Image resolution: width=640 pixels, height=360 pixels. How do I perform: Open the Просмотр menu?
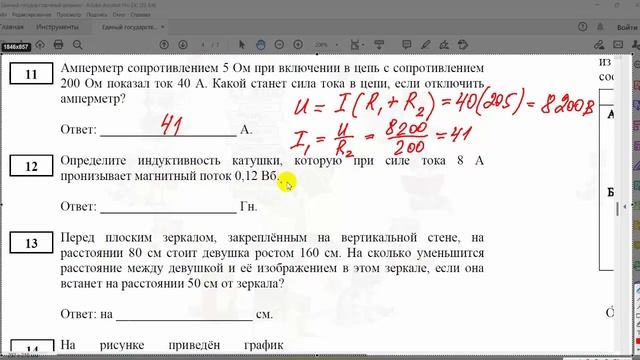tap(69, 15)
